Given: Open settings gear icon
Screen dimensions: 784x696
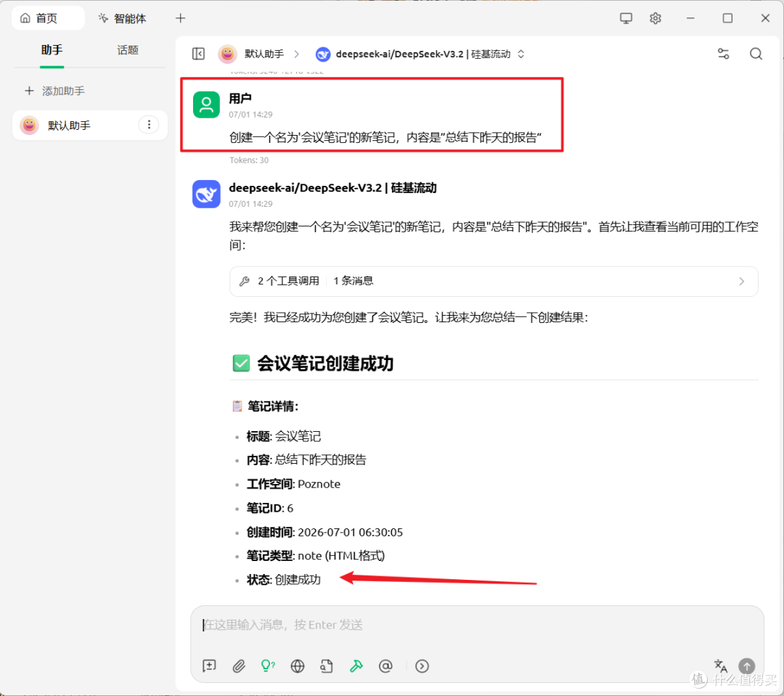Looking at the screenshot, I should (x=655, y=18).
